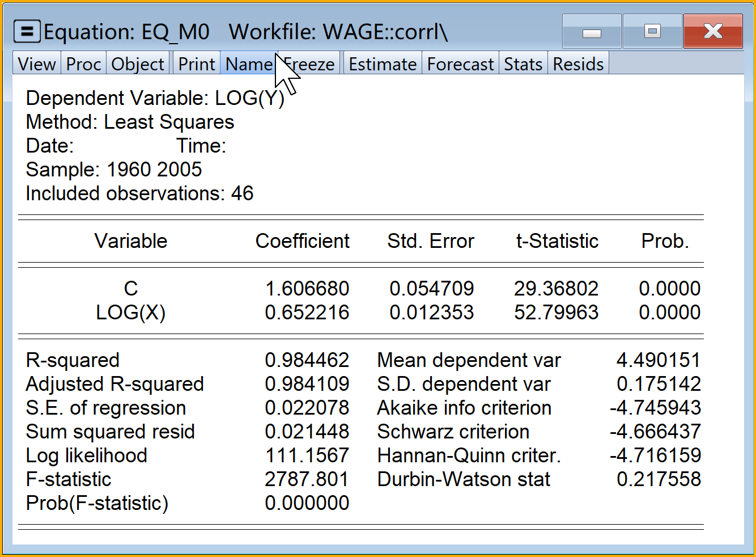Click the equation window system menu icon
The image size is (756, 557).
(x=27, y=32)
